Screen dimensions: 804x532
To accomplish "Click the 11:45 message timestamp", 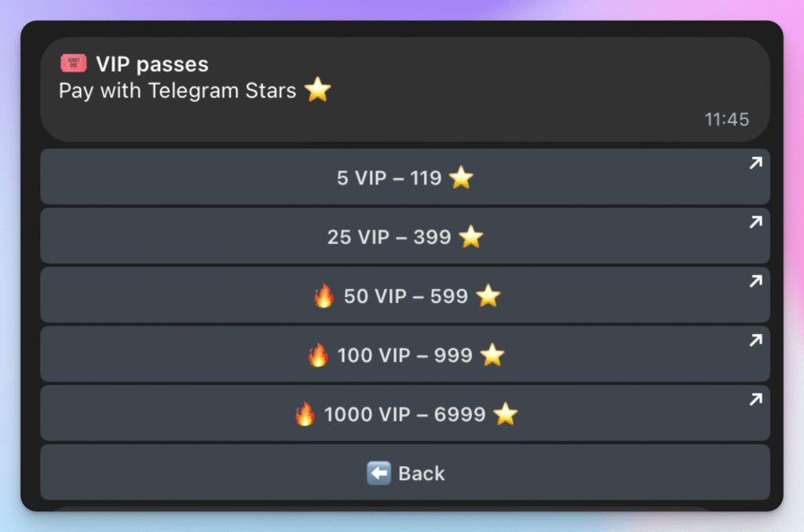I will pos(726,120).
